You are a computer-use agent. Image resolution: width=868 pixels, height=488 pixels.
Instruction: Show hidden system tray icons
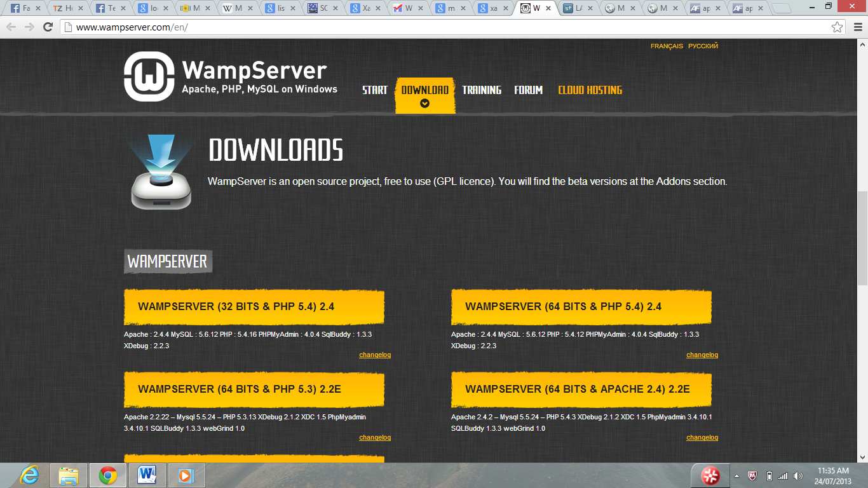[x=736, y=475]
